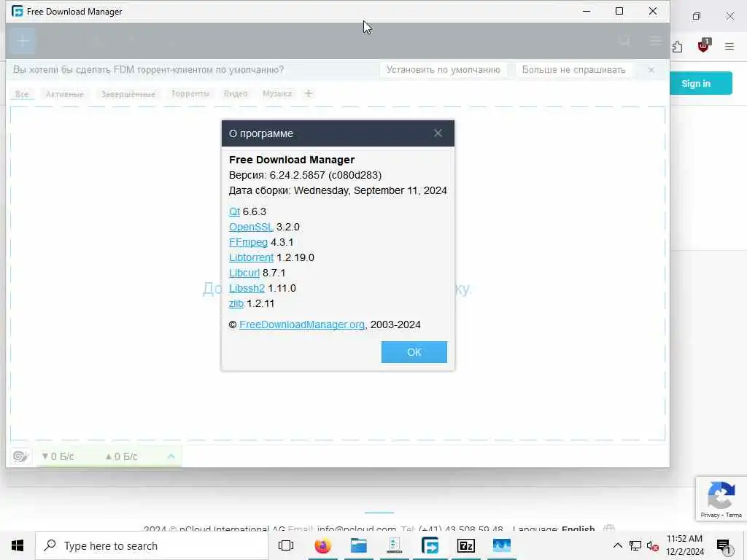Open the FDM hamburger menu
Viewport: 747px width, 560px height.
click(x=656, y=41)
